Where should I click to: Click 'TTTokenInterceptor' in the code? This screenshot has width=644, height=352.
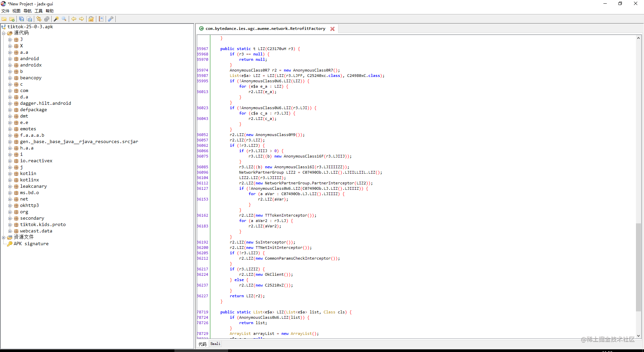[286, 216]
